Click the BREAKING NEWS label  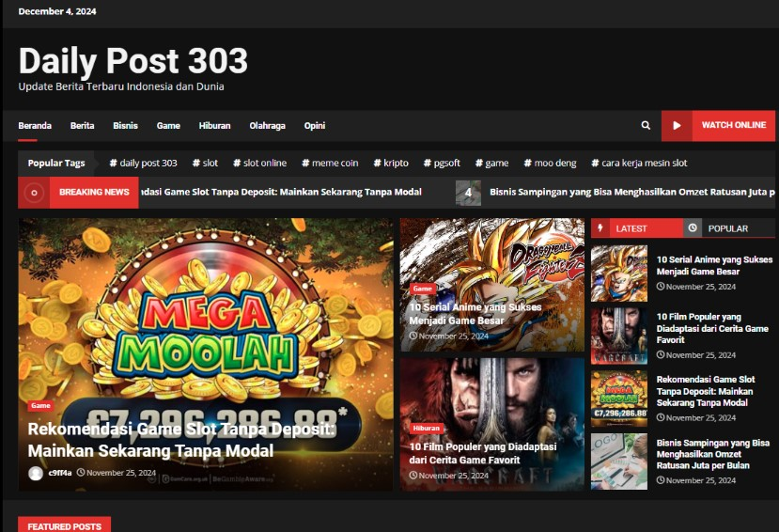tap(94, 193)
